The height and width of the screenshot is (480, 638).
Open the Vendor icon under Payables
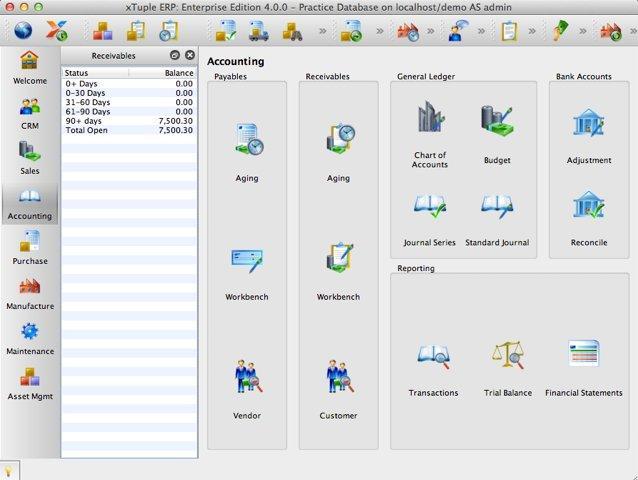click(x=247, y=389)
